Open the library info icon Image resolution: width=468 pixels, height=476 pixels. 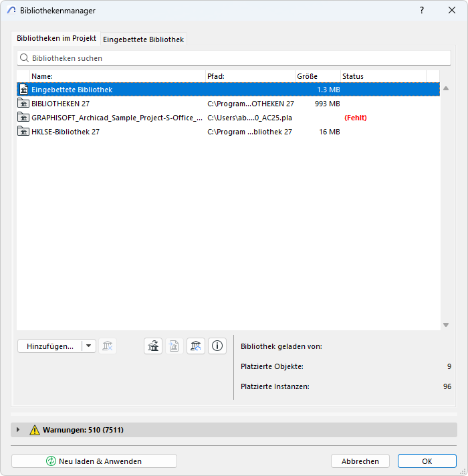217,346
